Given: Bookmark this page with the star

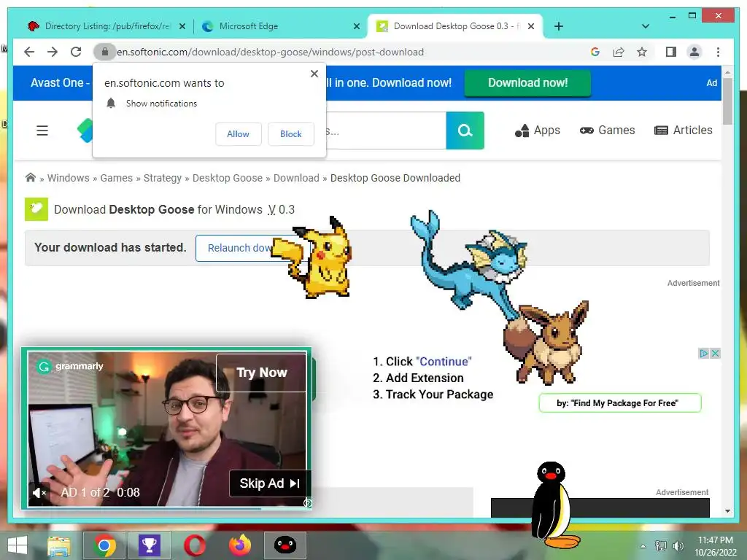Looking at the screenshot, I should pyautogui.click(x=642, y=52).
